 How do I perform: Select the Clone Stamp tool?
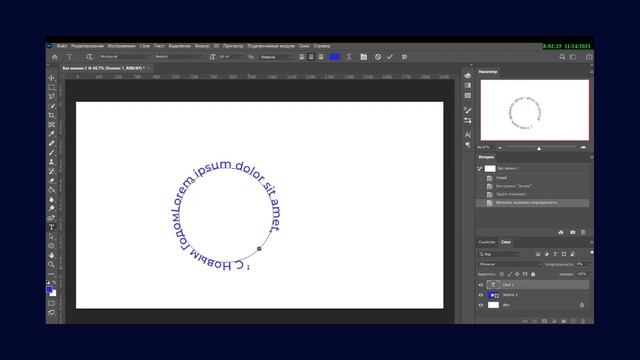point(51,162)
